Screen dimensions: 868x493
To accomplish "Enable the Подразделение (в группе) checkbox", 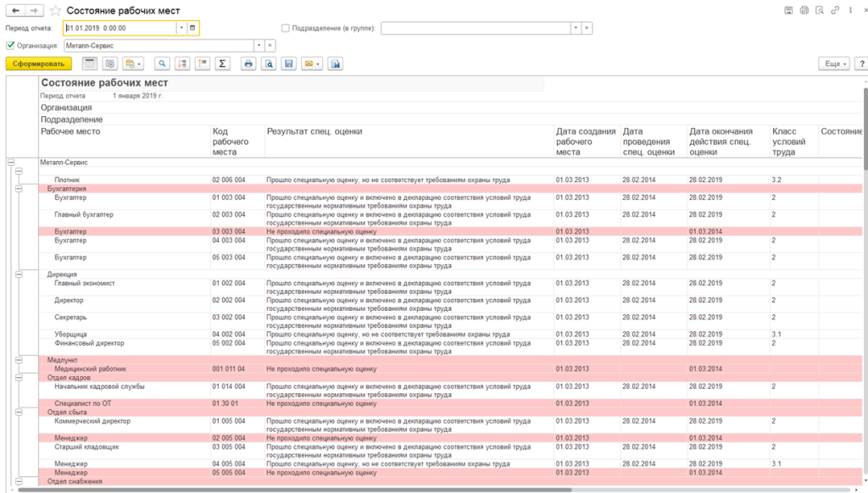I will (x=286, y=28).
